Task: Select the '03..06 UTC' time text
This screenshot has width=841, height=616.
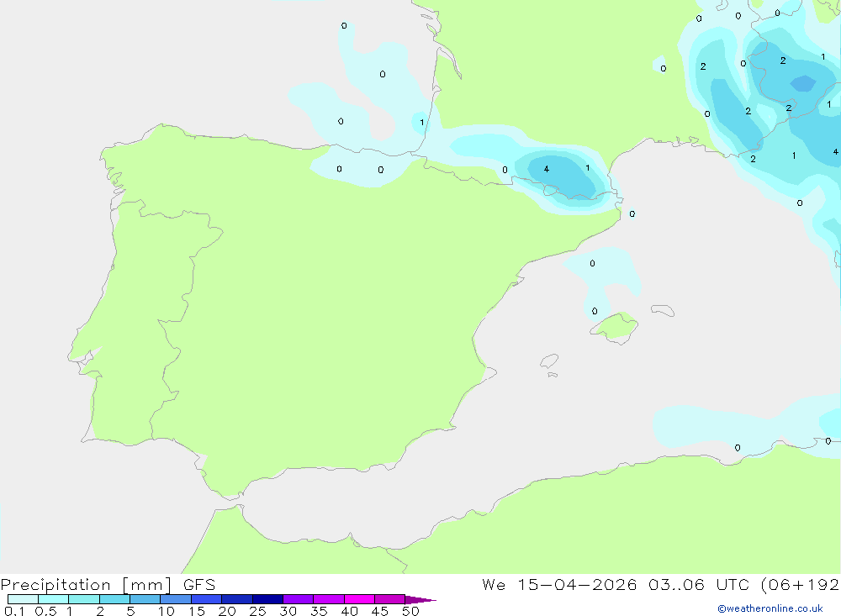Action: click(x=698, y=585)
